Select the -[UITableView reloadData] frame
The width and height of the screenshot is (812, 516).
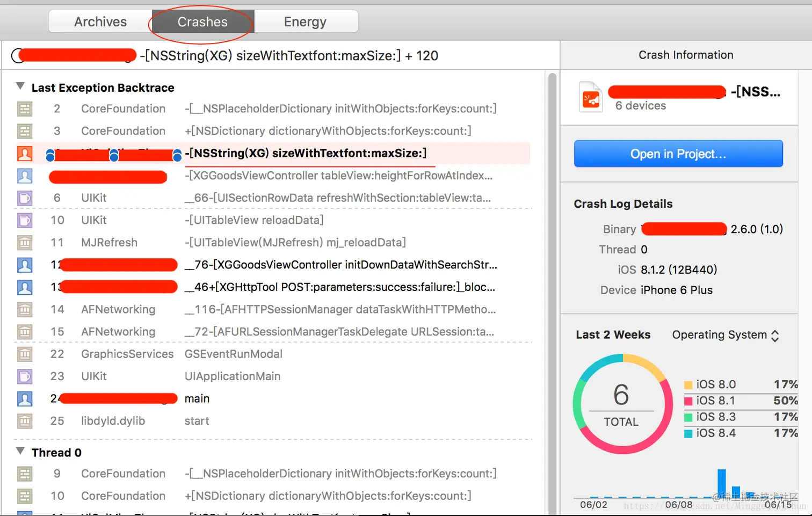254,220
